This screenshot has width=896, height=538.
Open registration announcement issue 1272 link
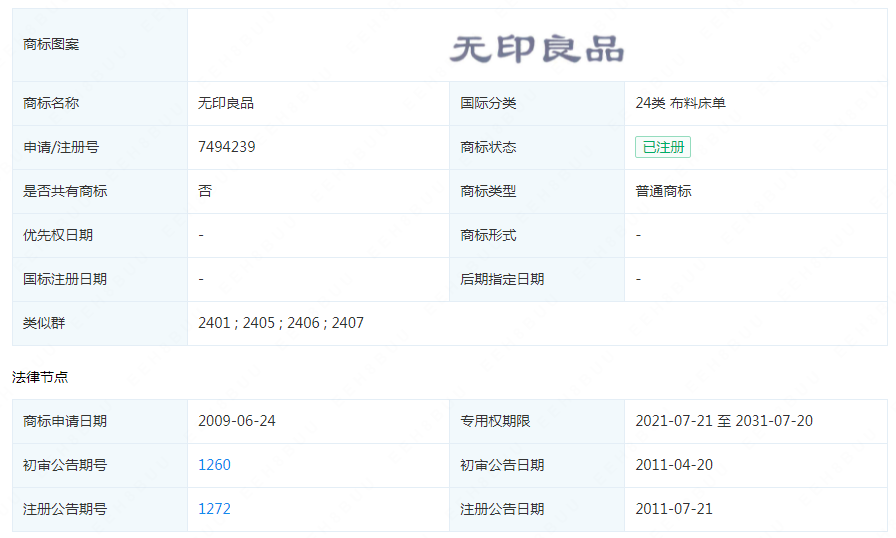pos(214,509)
